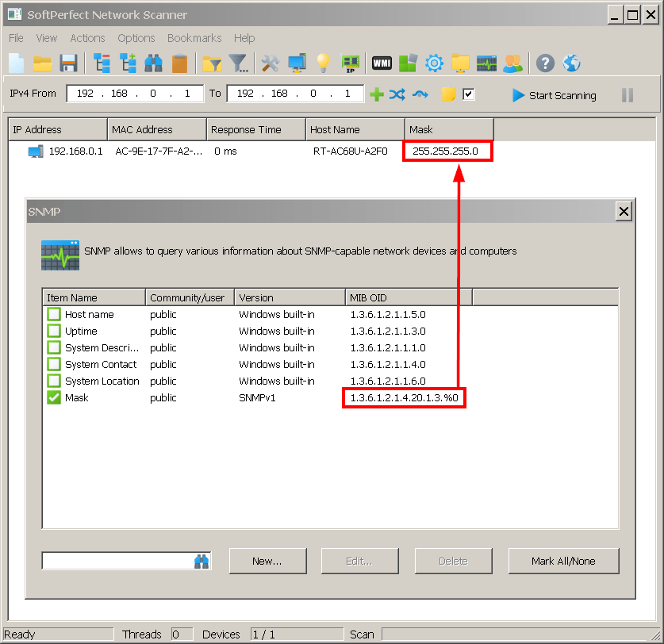The width and height of the screenshot is (664, 644).
Task: Sort SNMP list by Item Name header
Action: coord(94,297)
